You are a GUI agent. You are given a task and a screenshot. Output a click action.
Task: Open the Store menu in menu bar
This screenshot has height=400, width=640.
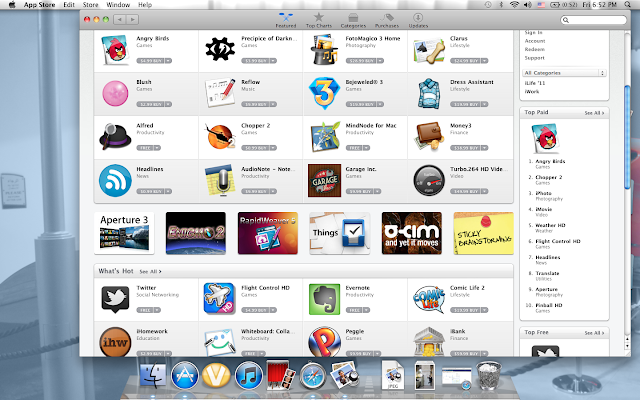coord(91,5)
